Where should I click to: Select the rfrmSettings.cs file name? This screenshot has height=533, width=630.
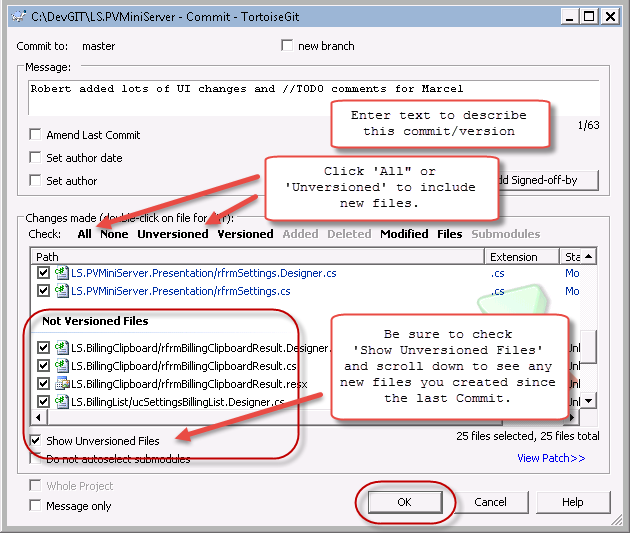181,291
